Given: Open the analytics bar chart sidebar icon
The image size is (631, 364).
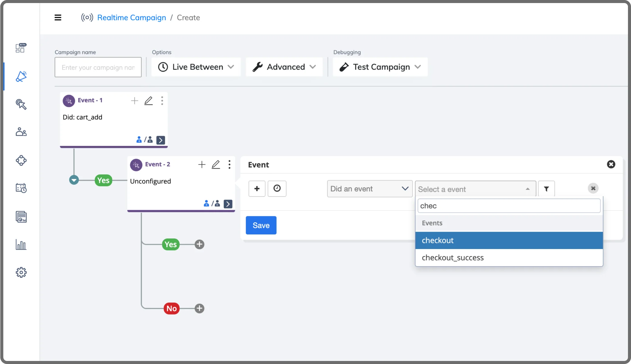Looking at the screenshot, I should (21, 244).
